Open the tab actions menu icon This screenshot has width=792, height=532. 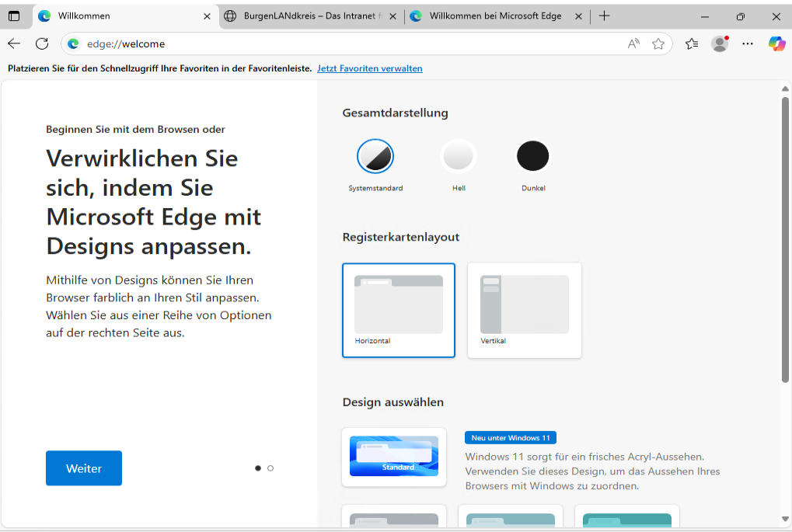14,16
